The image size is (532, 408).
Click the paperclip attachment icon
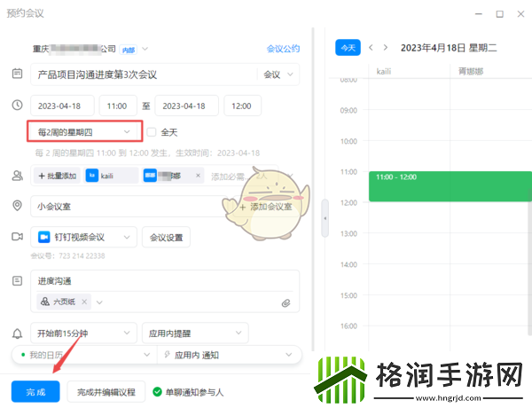(286, 302)
